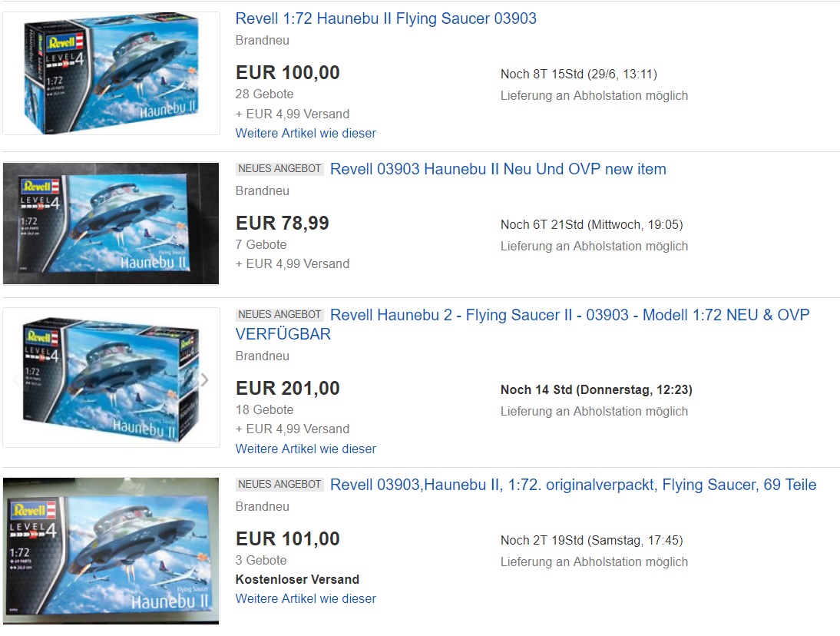
Task: Click the EUR 201,00 price
Action: [287, 389]
